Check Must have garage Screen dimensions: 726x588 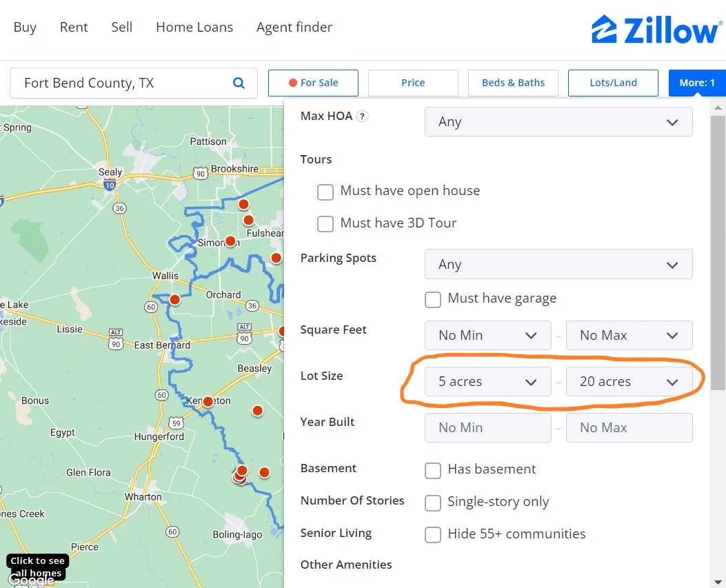(x=433, y=300)
